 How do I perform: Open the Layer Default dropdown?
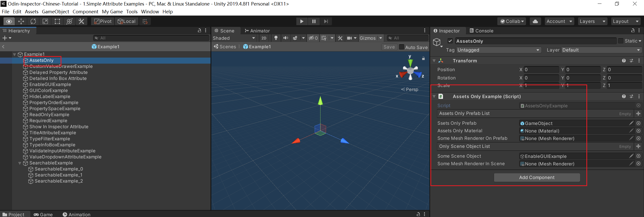point(601,50)
